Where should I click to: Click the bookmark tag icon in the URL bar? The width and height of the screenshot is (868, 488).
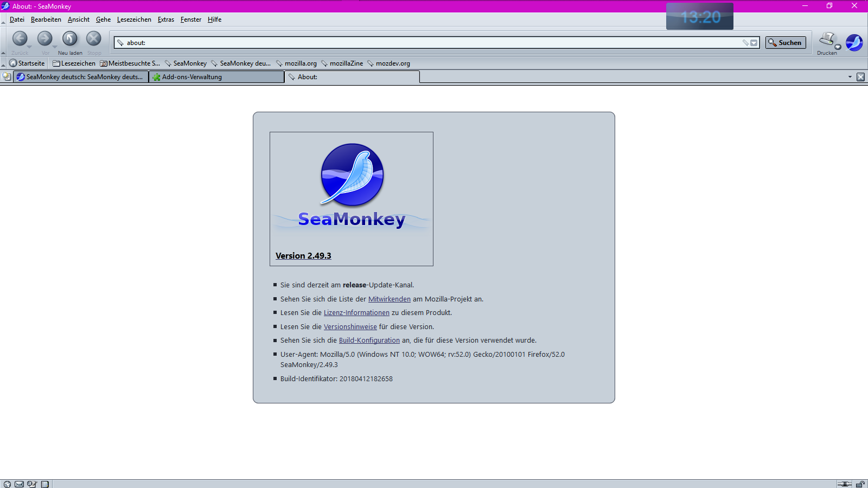[x=745, y=43]
